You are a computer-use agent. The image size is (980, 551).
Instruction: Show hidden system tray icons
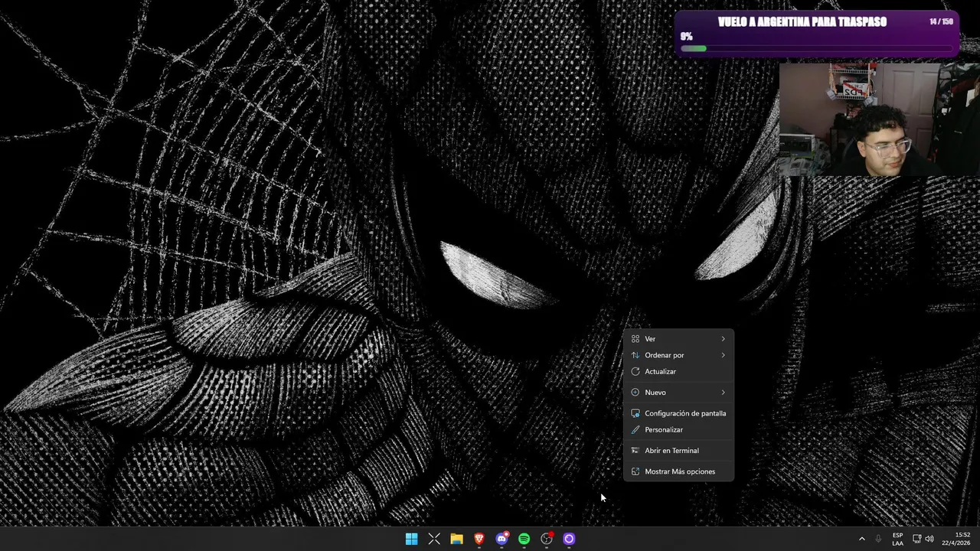click(861, 539)
